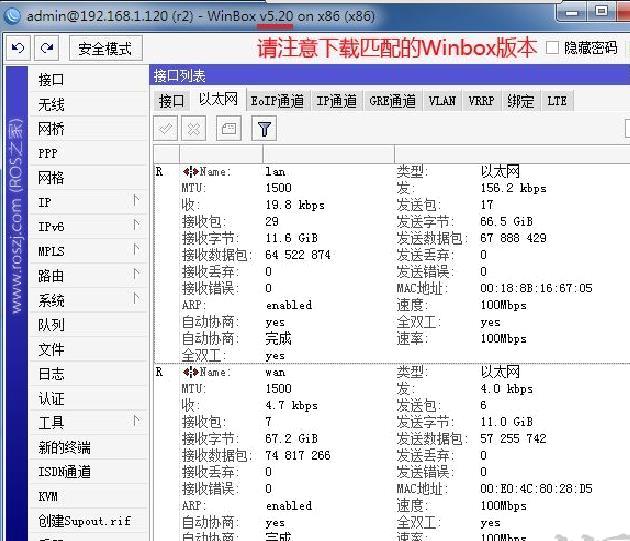Click the enable checkmark toolbar icon
The height and width of the screenshot is (541, 630).
166,129
